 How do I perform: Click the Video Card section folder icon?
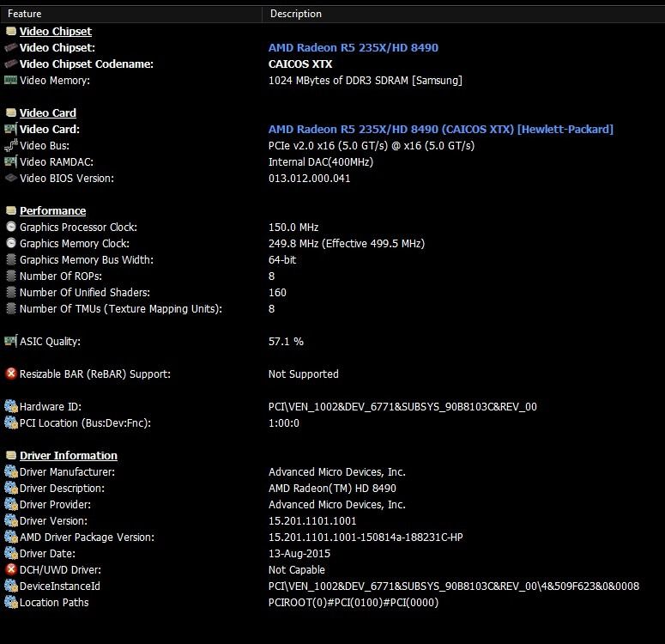(11, 112)
